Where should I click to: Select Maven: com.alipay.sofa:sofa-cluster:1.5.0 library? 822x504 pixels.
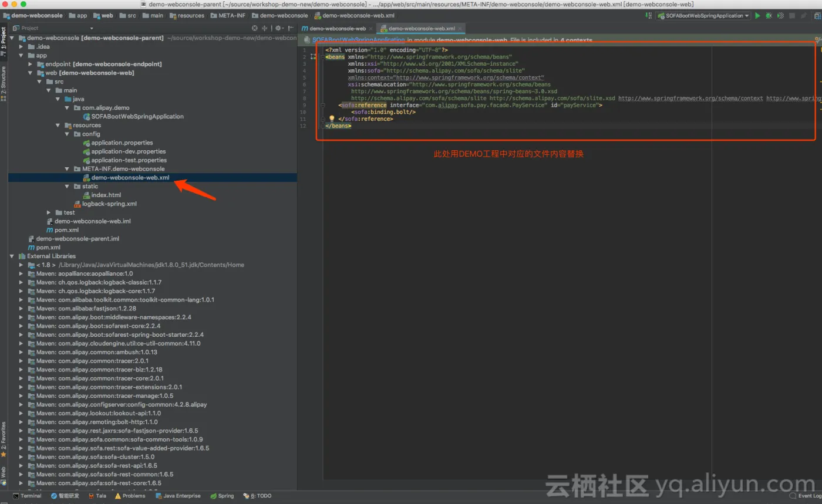click(95, 457)
